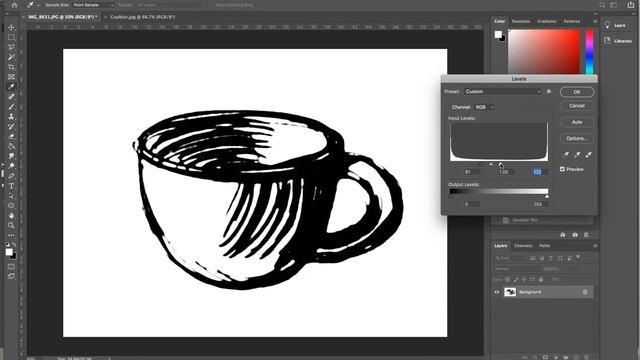Open the Search icon at top right
This screenshot has height=360, width=640.
coord(602,5)
